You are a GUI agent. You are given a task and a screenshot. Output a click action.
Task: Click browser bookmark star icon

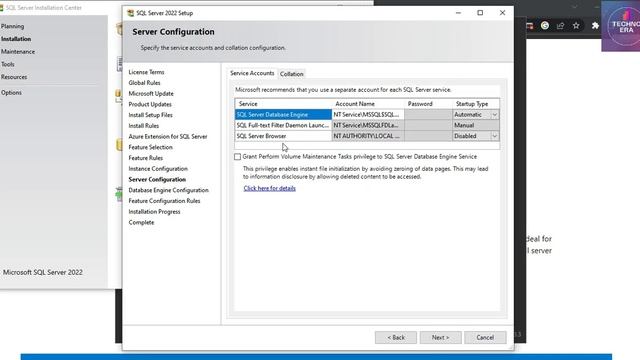(576, 26)
